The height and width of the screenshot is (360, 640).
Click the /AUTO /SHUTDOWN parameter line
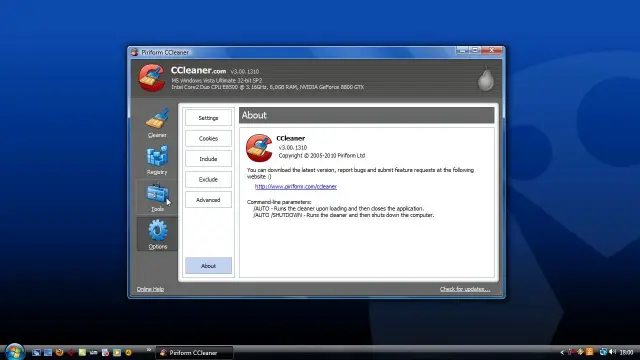click(343, 215)
